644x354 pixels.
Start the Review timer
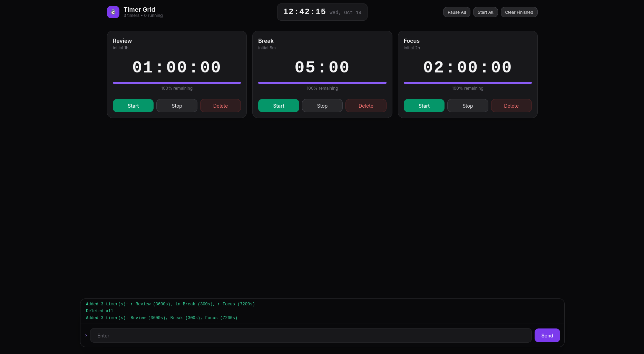point(133,106)
